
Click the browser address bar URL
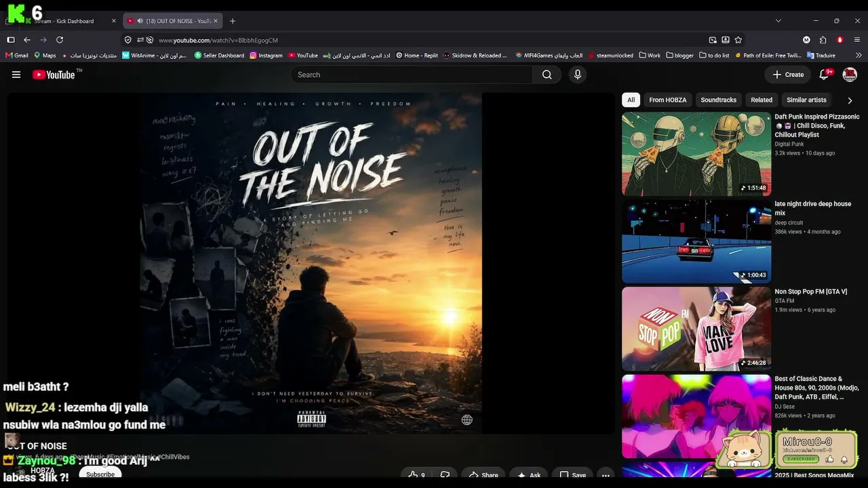(218, 40)
